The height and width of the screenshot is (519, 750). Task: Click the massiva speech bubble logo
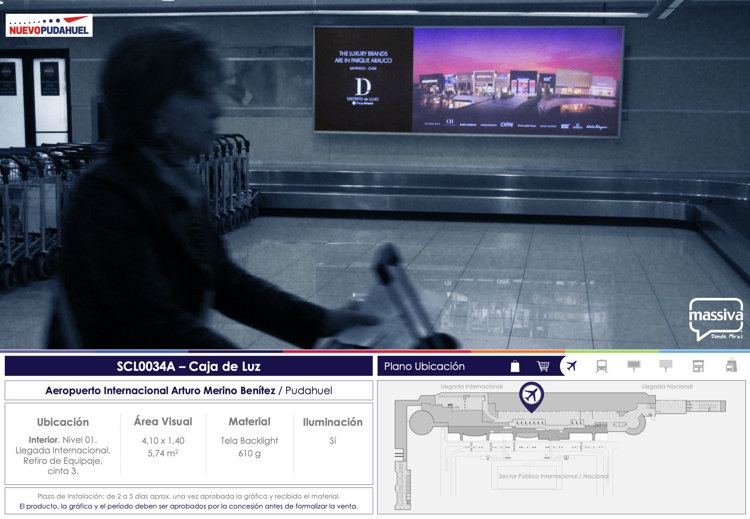(x=716, y=319)
